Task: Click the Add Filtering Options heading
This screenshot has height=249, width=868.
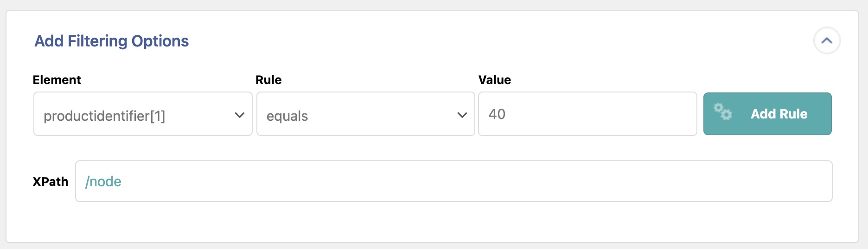Action: point(112,41)
